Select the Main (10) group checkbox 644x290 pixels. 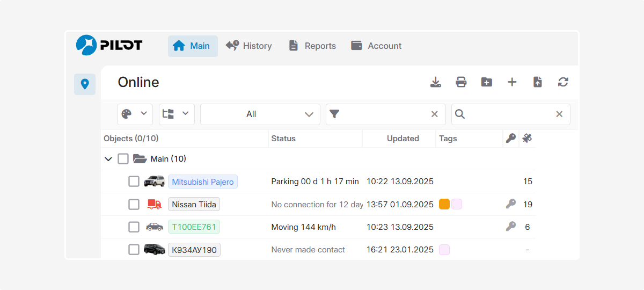coord(123,159)
